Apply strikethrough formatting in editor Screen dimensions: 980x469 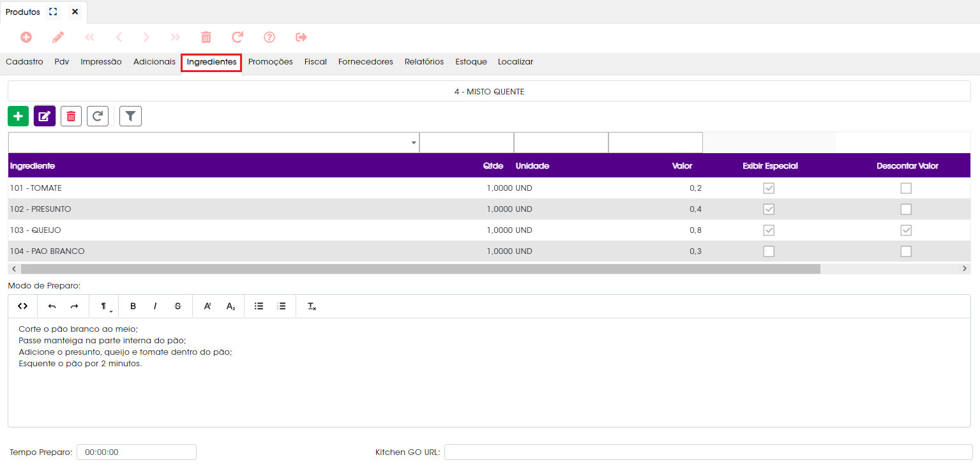pyautogui.click(x=177, y=306)
